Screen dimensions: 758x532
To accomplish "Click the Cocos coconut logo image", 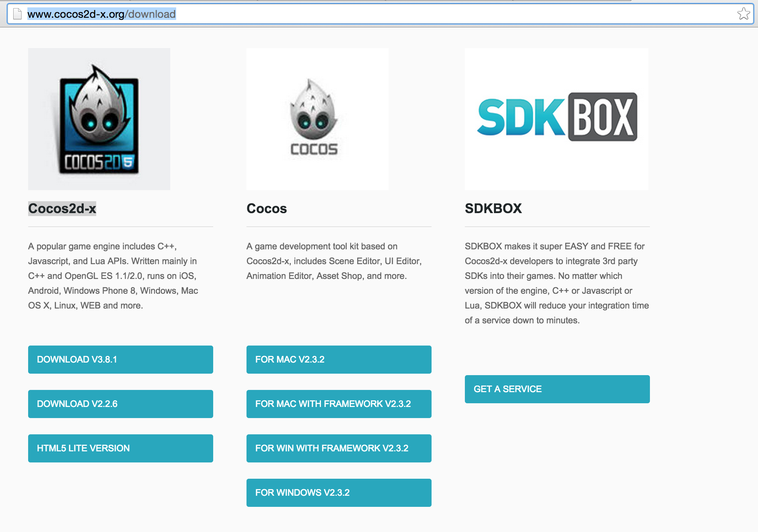I will point(317,119).
